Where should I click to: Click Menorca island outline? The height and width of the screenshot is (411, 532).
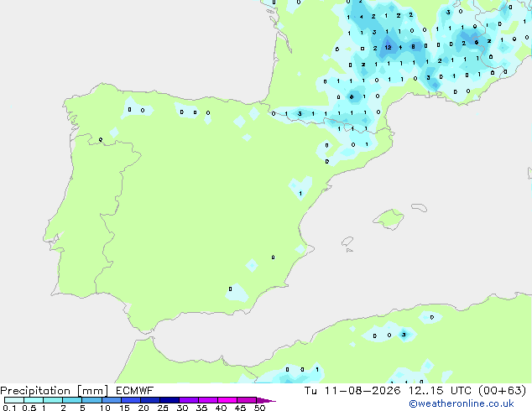click(x=419, y=207)
